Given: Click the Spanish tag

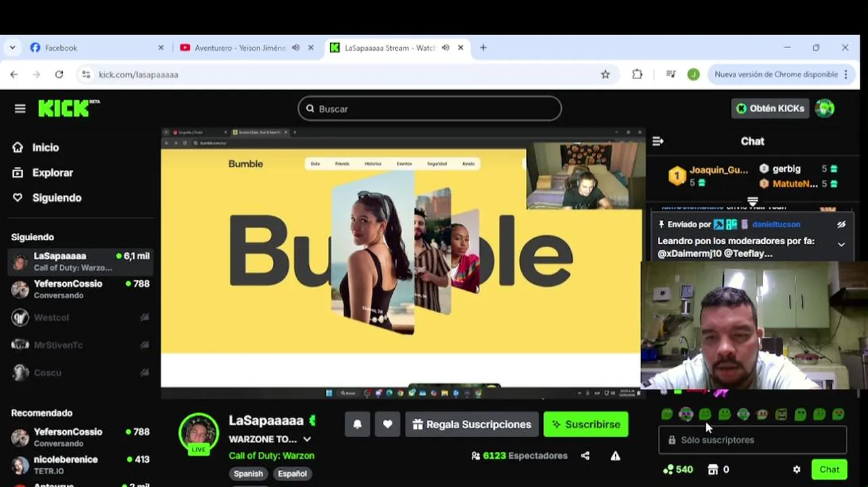Looking at the screenshot, I should [248, 473].
